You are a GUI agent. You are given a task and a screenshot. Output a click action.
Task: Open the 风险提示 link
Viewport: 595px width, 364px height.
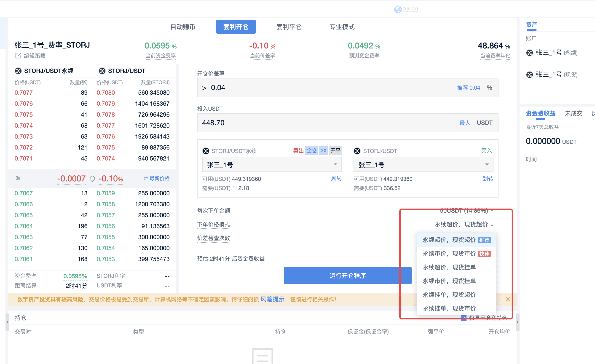(272, 299)
